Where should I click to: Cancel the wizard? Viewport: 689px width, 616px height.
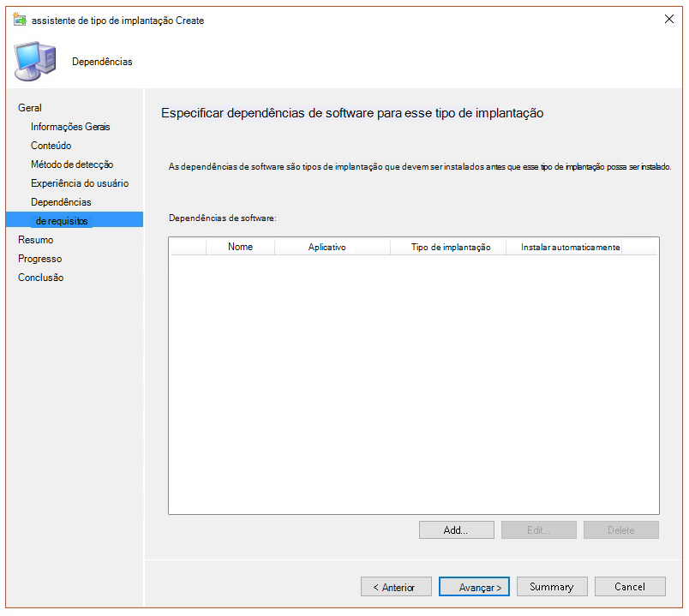point(630,587)
